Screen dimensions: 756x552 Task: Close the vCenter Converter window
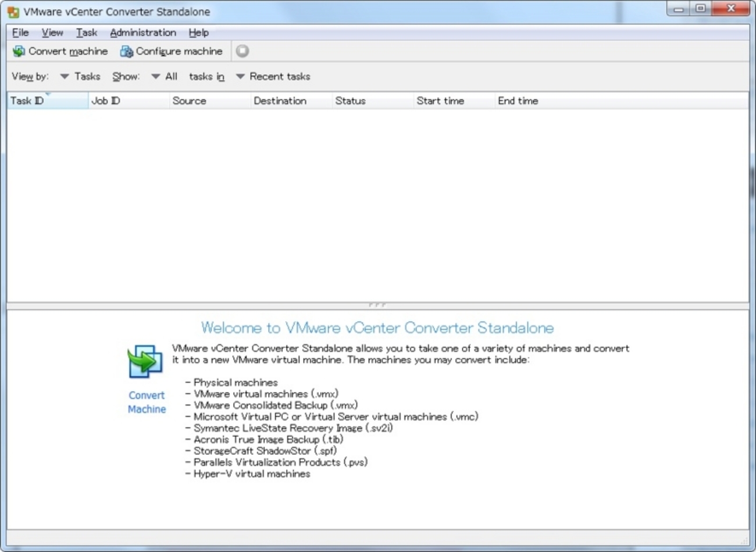(x=731, y=9)
